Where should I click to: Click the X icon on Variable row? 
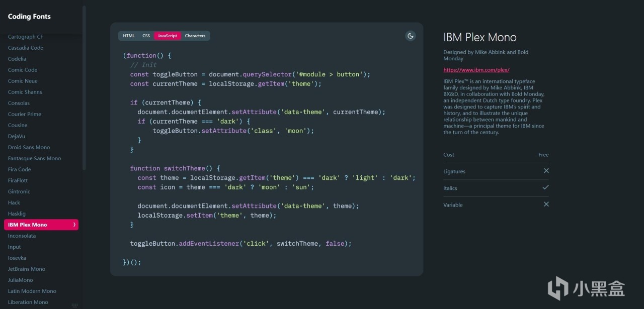pyautogui.click(x=546, y=204)
